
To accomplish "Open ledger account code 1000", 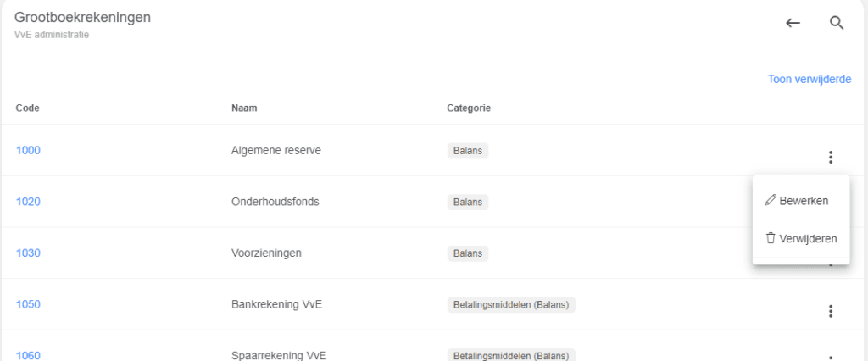I will coord(28,151).
